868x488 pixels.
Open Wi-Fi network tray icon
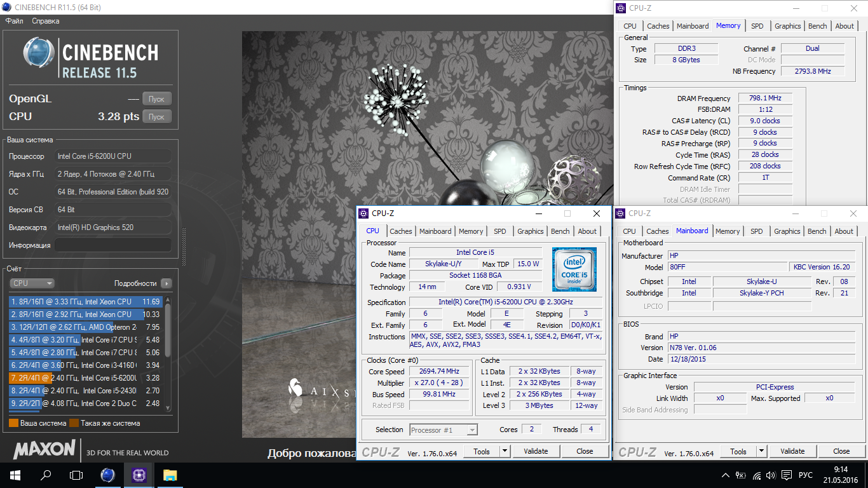[x=756, y=475]
